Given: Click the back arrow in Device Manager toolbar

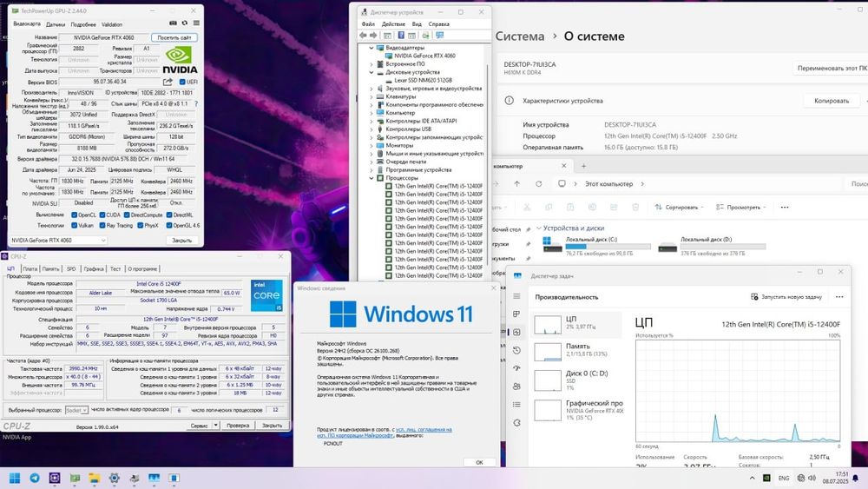Looking at the screenshot, I should [363, 35].
